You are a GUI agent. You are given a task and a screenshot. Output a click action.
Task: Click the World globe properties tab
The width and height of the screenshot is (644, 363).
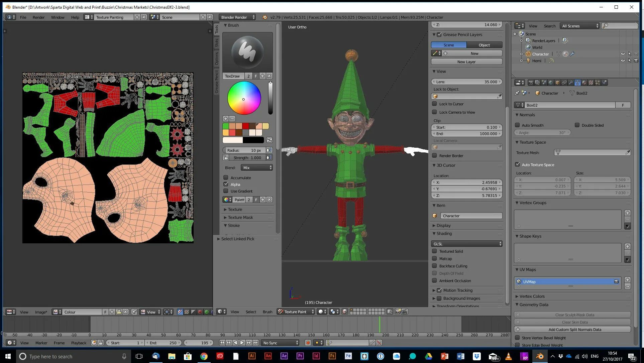(x=551, y=83)
